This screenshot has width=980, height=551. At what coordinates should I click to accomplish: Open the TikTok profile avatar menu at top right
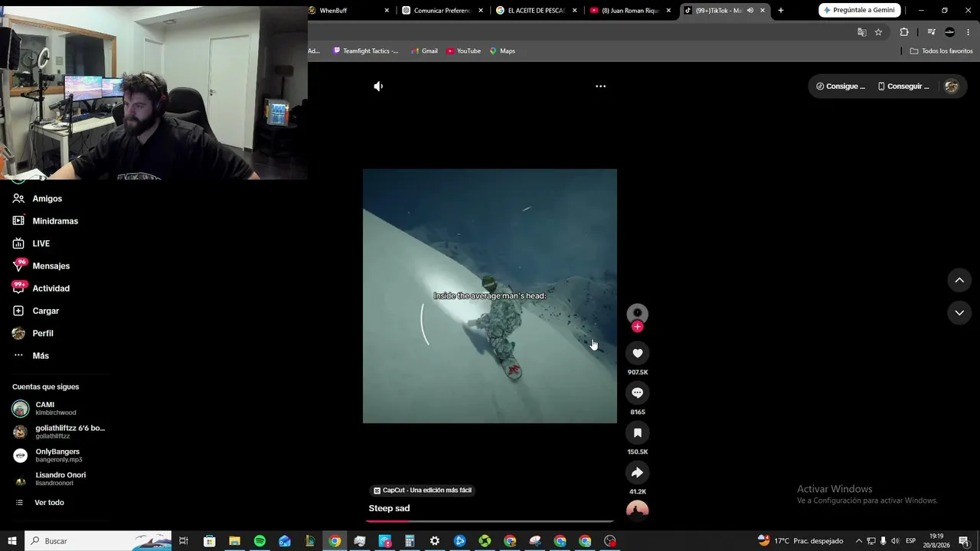[952, 86]
